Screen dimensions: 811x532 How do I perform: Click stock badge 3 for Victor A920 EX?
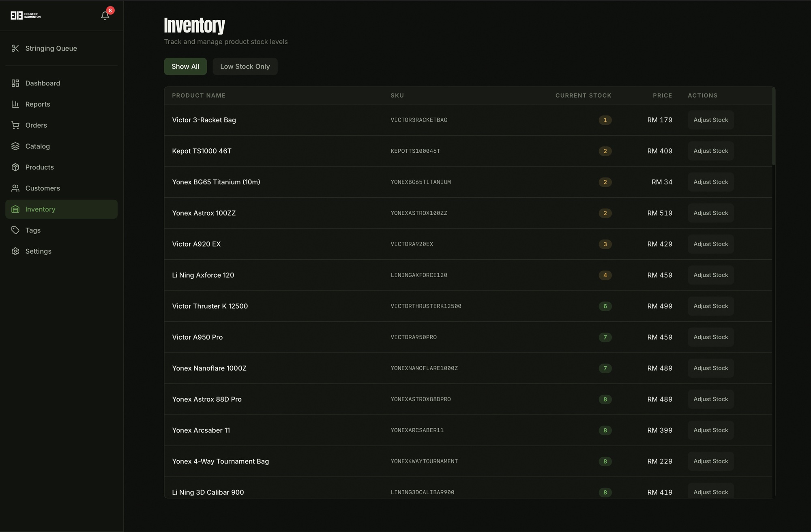(x=605, y=244)
